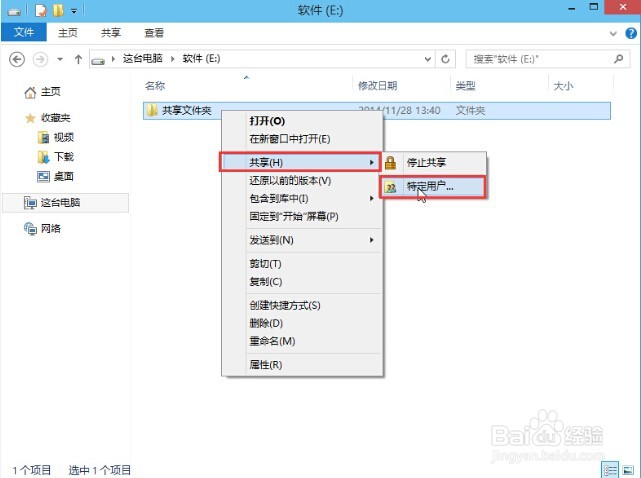Image resolution: width=641 pixels, height=478 pixels.
Task: Go forward with the forward arrow
Action: tap(40, 60)
